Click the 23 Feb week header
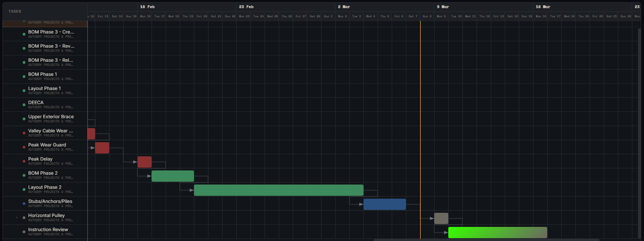 (246, 7)
